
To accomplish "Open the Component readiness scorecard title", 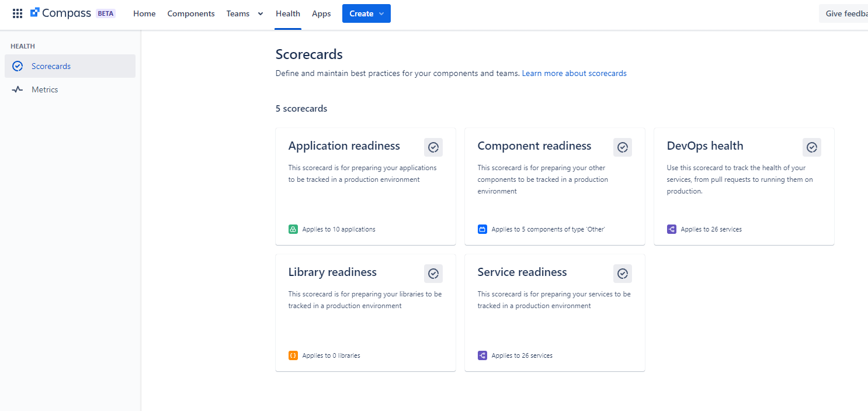I will (534, 146).
